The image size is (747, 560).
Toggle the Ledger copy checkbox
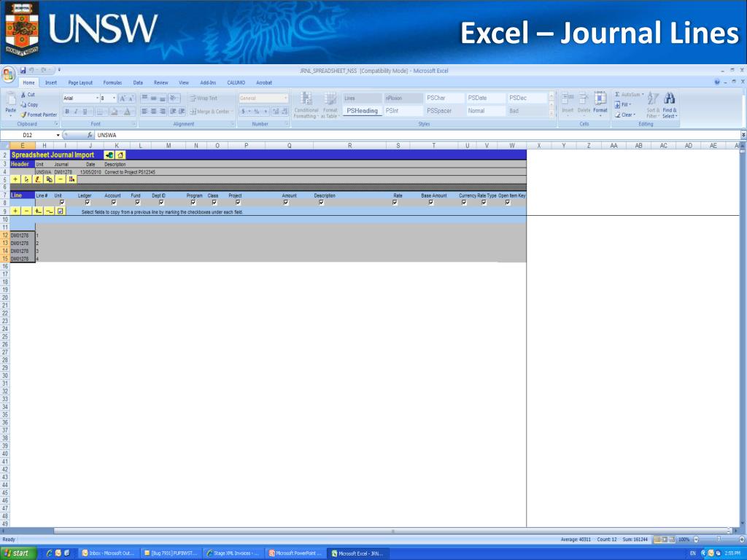pos(88,203)
